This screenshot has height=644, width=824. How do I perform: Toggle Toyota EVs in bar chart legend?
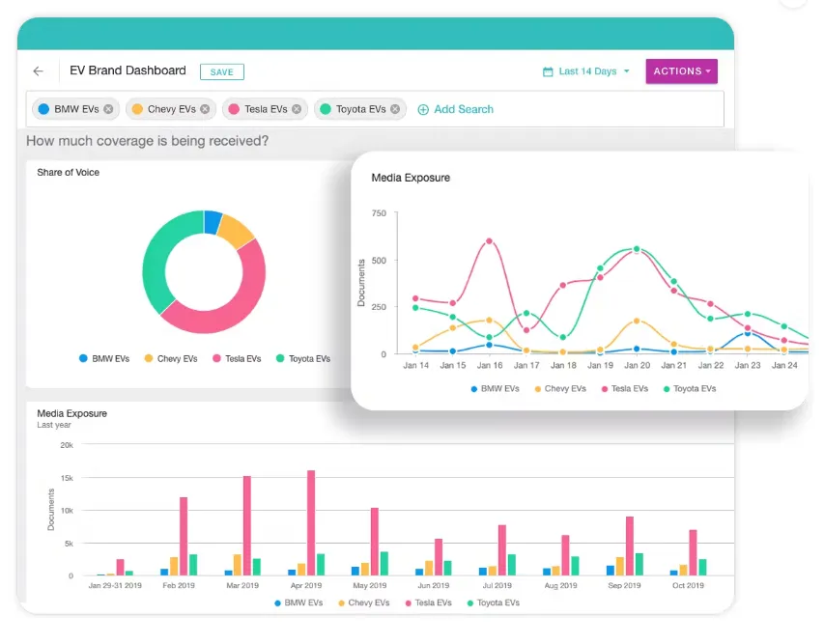point(494,603)
